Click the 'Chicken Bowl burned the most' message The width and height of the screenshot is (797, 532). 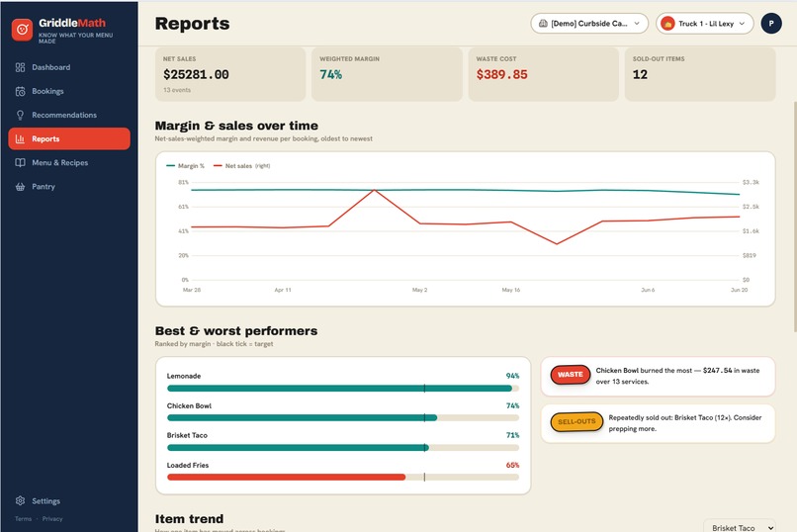click(x=677, y=376)
